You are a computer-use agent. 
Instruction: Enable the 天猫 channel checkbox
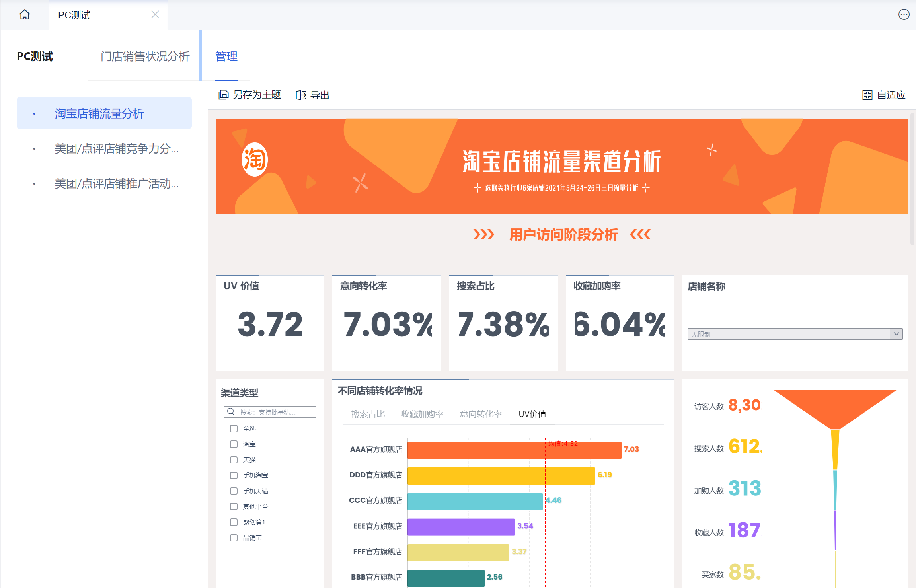click(x=234, y=459)
